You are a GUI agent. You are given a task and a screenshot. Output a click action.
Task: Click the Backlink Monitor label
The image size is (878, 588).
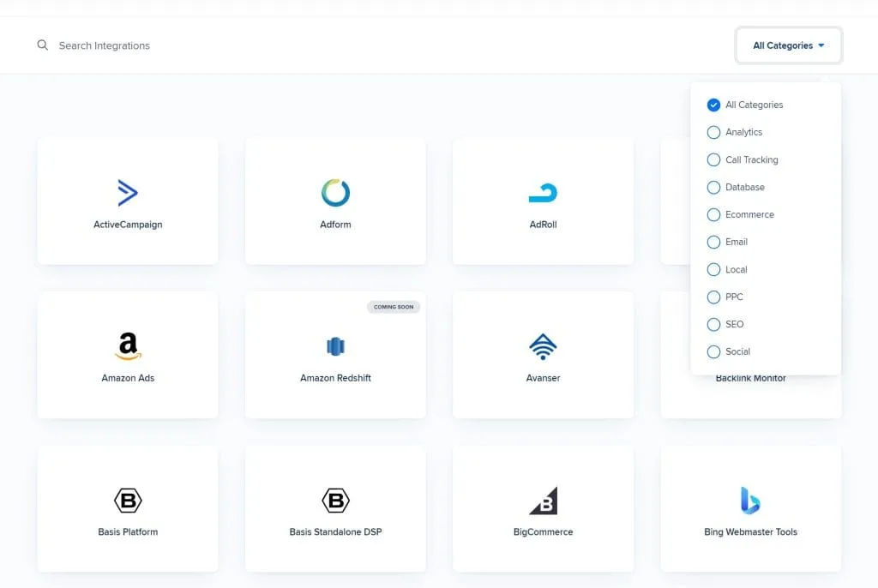750,379
